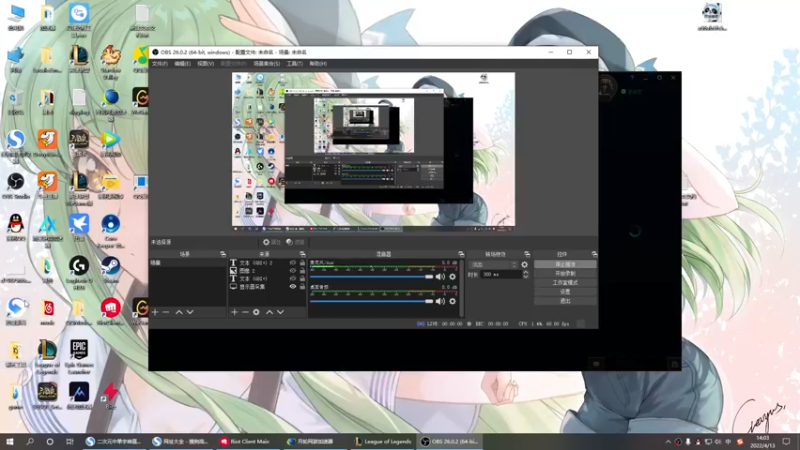The width and height of the screenshot is (800, 450).
Task: Open the 帮助(H) menu in OBS
Action: [x=318, y=64]
